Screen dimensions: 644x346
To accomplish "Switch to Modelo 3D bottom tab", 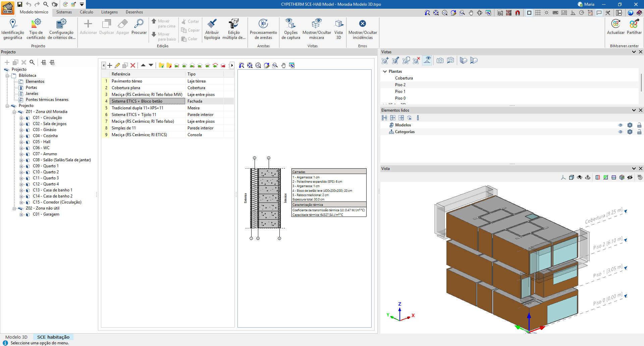I will point(16,337).
